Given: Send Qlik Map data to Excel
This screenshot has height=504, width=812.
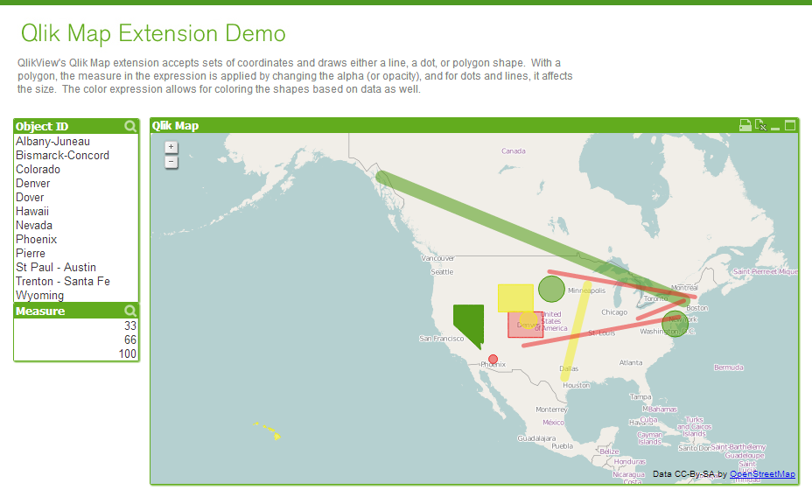Looking at the screenshot, I should pos(760,125).
